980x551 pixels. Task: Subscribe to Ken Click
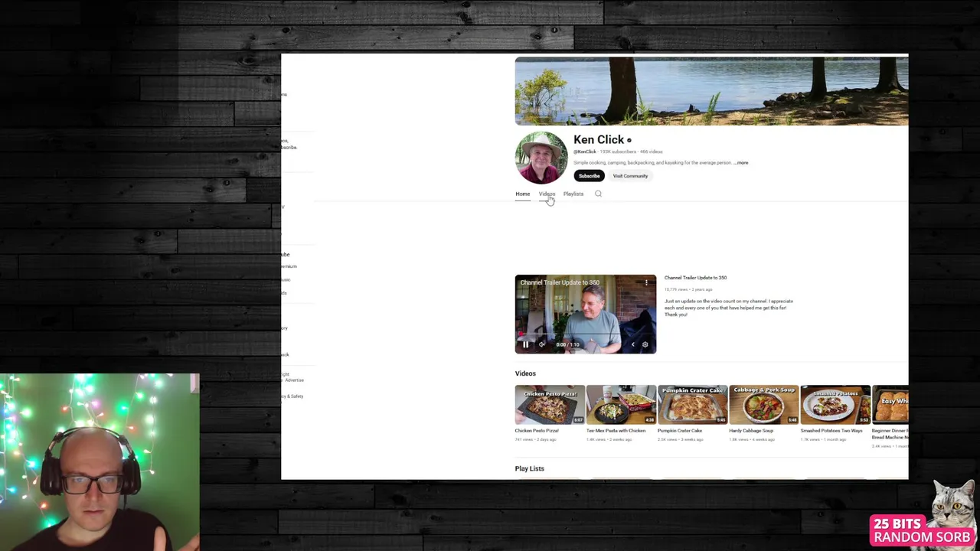589,176
